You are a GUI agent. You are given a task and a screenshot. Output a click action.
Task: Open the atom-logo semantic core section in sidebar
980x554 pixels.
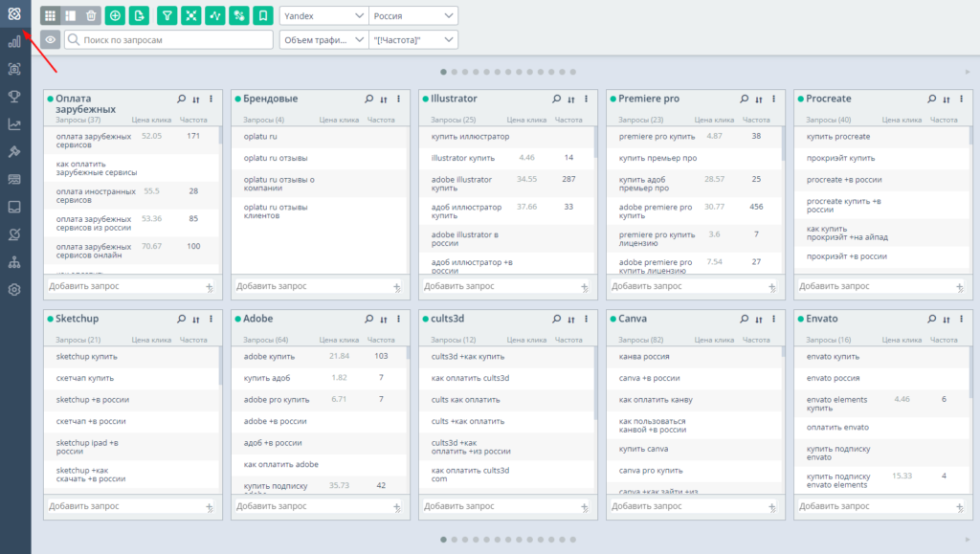(x=14, y=13)
